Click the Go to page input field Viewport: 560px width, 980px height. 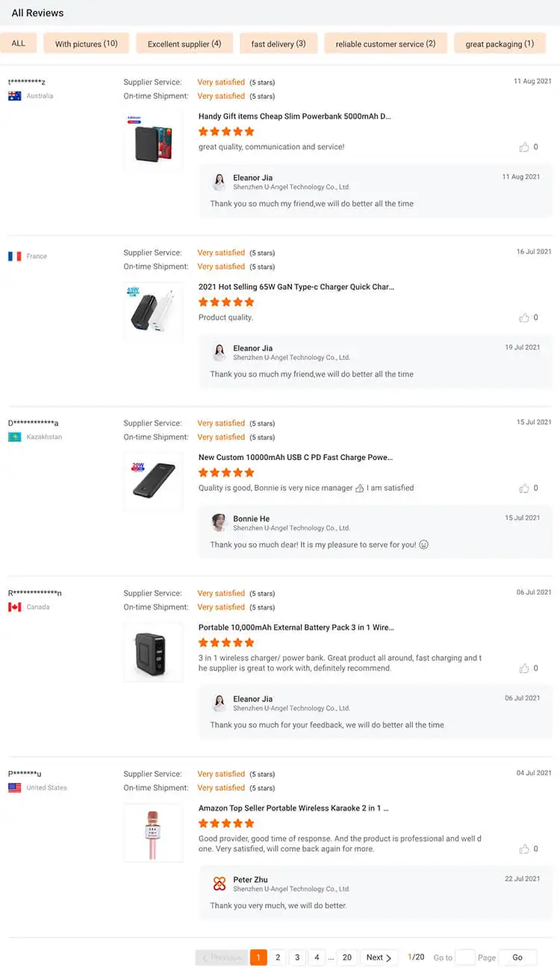[x=465, y=958]
